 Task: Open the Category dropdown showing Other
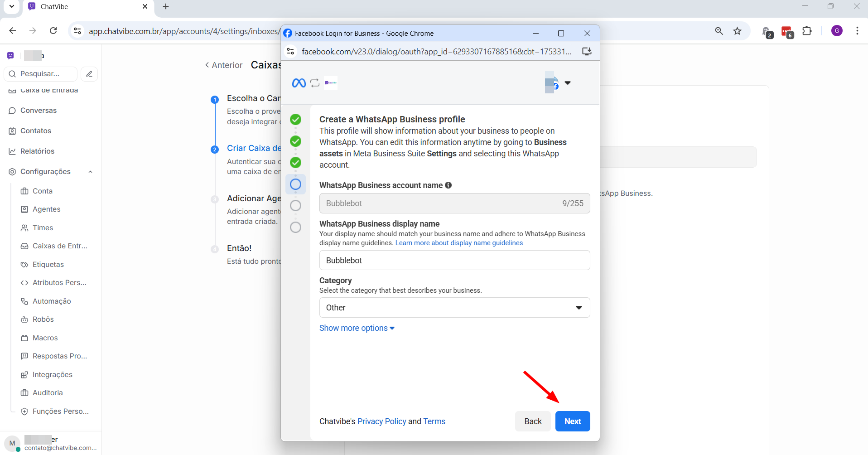454,307
